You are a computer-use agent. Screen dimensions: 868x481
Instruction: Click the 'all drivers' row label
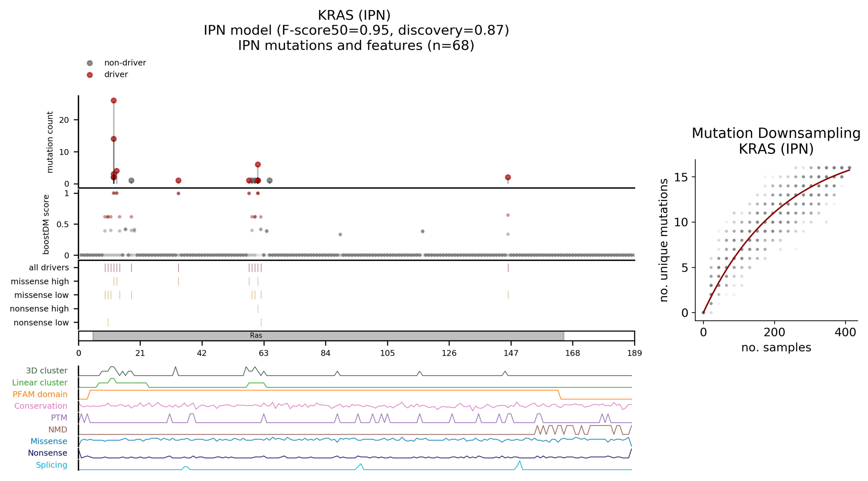[x=48, y=267]
